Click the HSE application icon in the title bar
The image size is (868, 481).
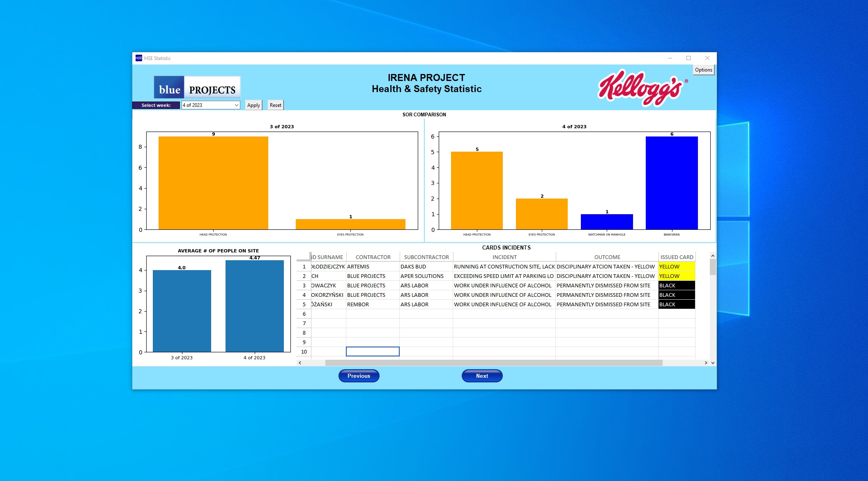pyautogui.click(x=139, y=58)
